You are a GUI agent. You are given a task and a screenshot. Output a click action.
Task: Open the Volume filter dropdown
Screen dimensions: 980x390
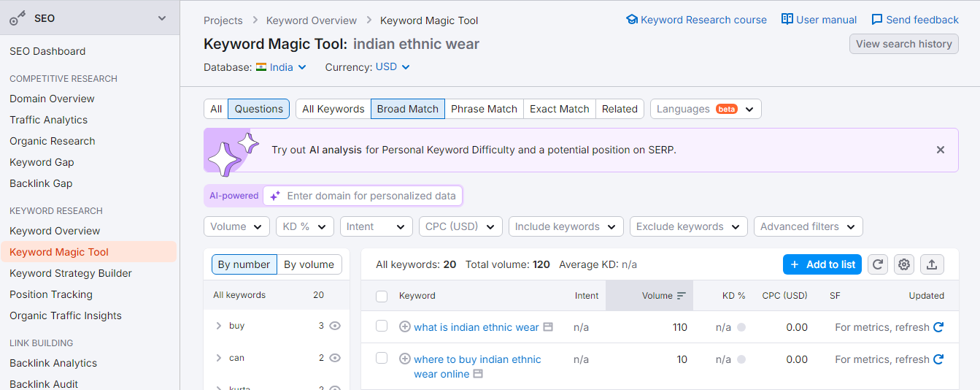tap(236, 226)
